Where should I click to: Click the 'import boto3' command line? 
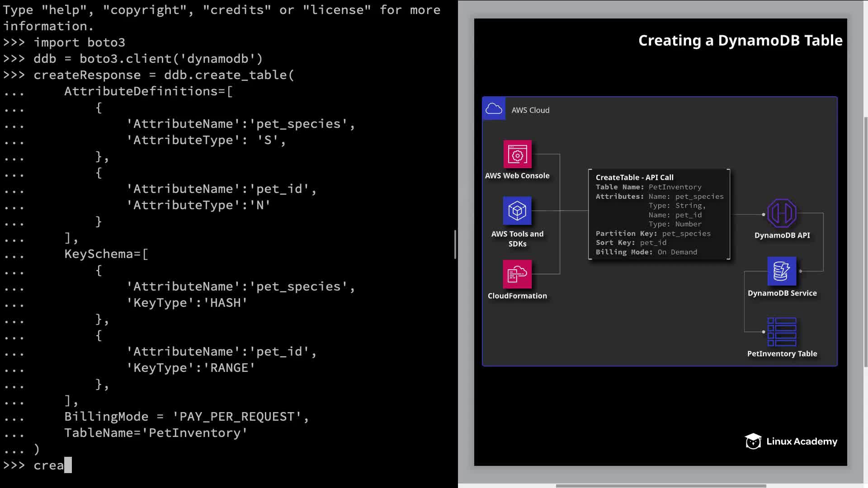(79, 42)
